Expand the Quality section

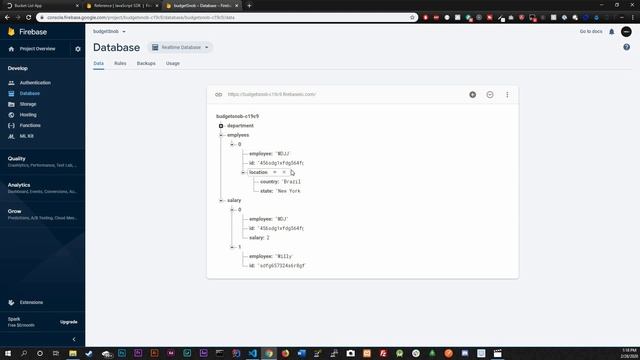pyautogui.click(x=42, y=162)
